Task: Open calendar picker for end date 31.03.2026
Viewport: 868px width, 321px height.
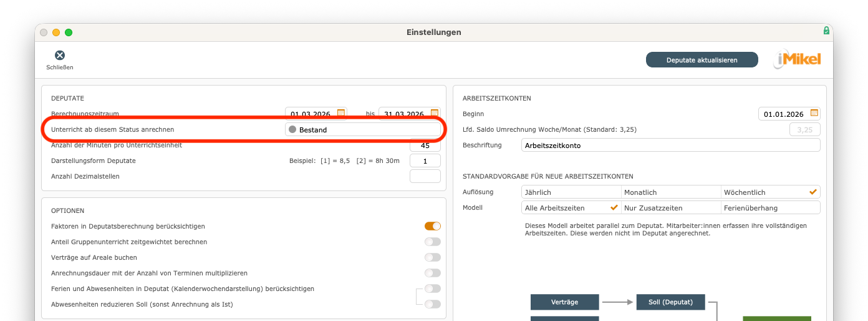Action: (x=435, y=114)
